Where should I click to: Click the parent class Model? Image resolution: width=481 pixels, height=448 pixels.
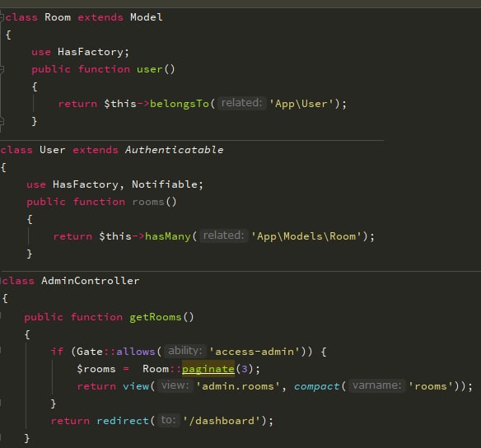147,17
